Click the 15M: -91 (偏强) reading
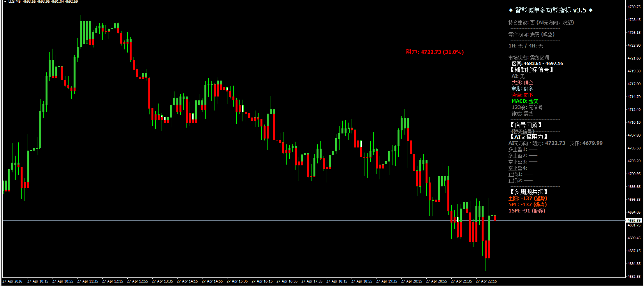644x286 pixels. 526,211
